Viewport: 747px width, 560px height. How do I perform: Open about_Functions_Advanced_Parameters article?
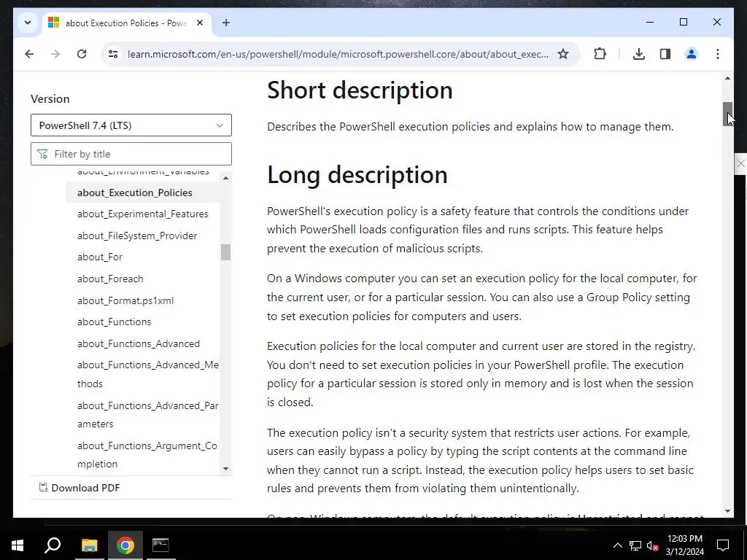[x=147, y=415]
